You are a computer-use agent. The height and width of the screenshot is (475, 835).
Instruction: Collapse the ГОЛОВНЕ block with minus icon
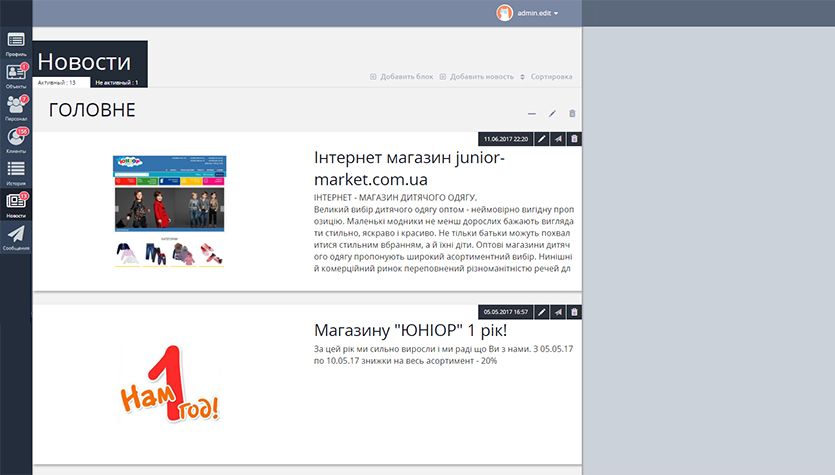coord(531,113)
